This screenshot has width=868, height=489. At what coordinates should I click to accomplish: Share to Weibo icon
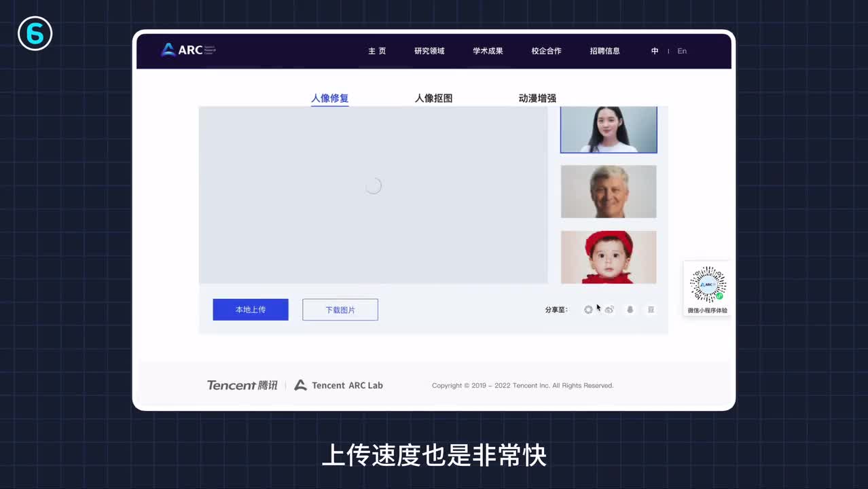pyautogui.click(x=609, y=310)
